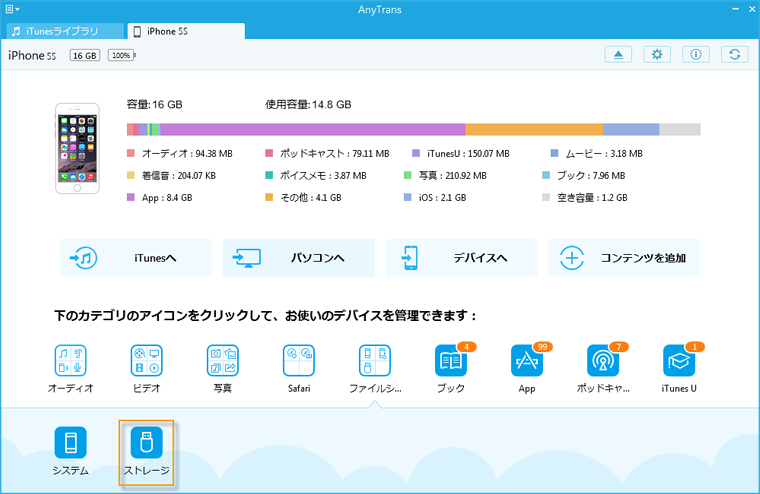Open the 写真 category icon
Viewport: 760px width, 494px height.
(222, 361)
